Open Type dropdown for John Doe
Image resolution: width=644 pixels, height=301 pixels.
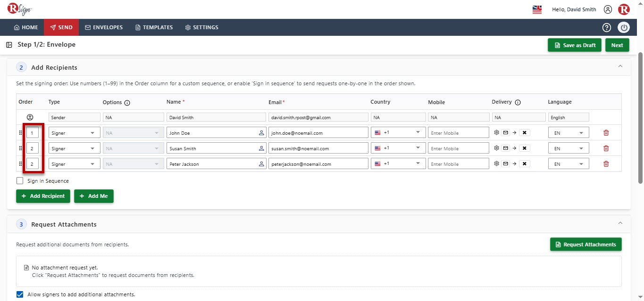[75, 133]
